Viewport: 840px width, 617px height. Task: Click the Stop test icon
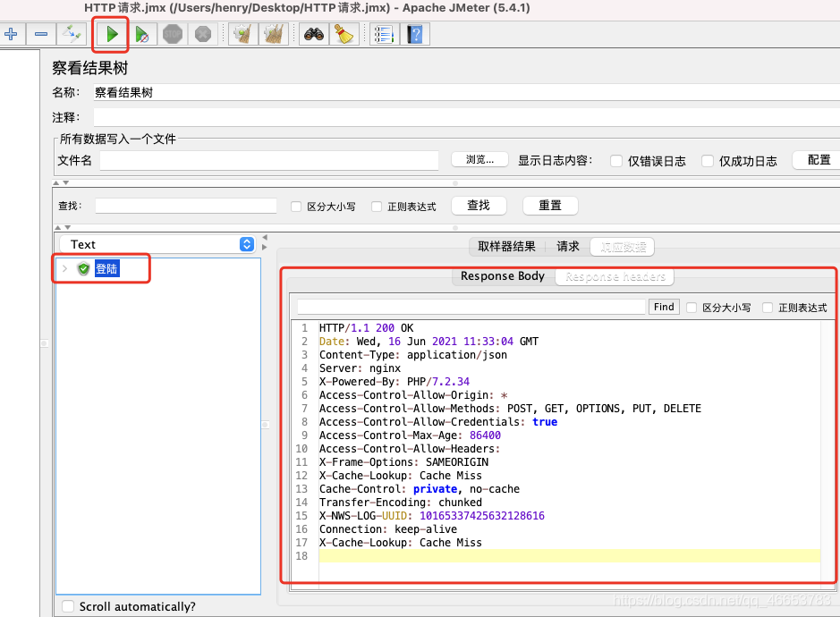173,34
